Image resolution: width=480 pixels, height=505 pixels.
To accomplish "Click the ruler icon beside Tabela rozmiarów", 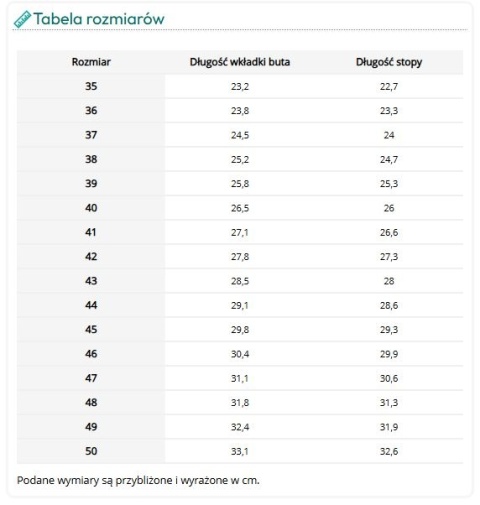I will [22, 19].
